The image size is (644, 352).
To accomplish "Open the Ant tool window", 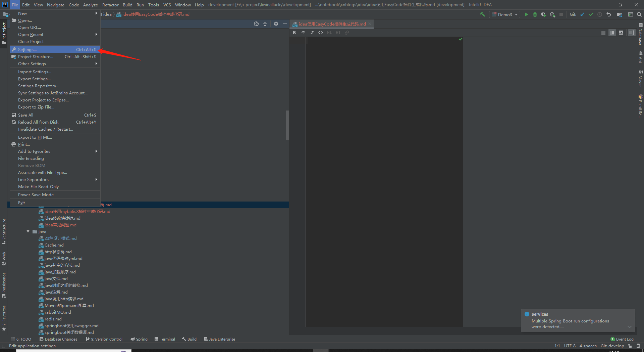I will (640, 57).
